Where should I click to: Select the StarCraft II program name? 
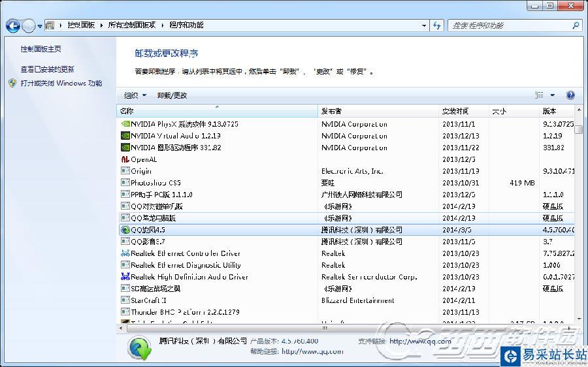click(148, 300)
